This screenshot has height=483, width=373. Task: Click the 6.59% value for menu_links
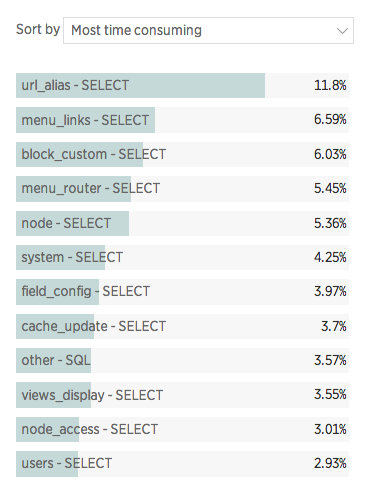[330, 119]
